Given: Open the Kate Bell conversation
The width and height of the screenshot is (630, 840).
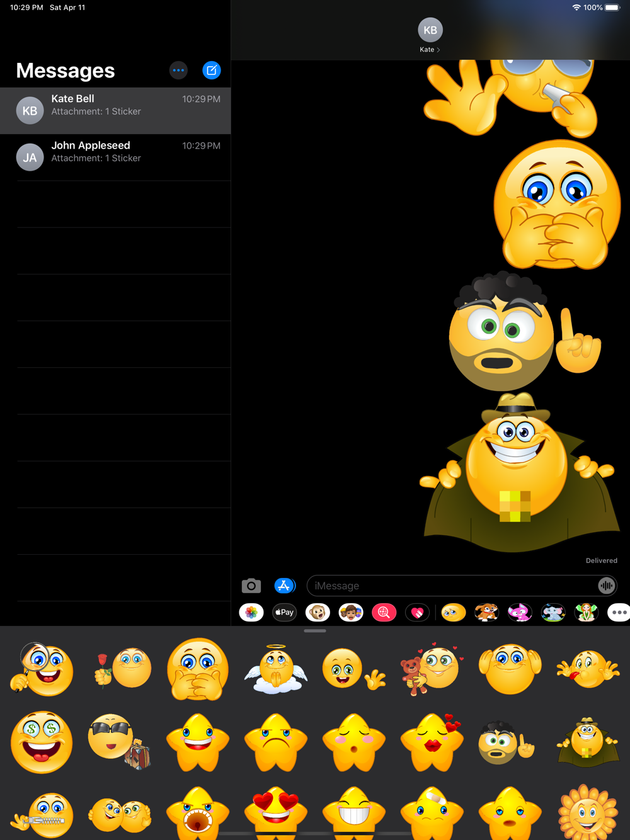Looking at the screenshot, I should pos(115,111).
